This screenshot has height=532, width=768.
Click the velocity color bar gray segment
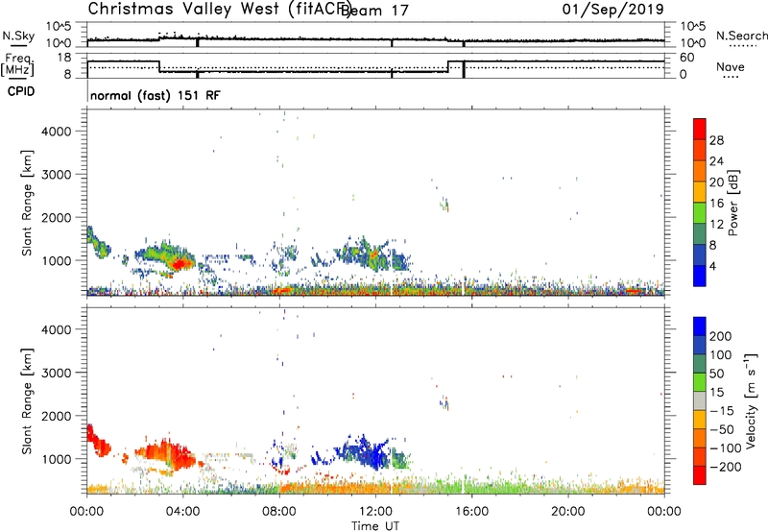(700, 400)
